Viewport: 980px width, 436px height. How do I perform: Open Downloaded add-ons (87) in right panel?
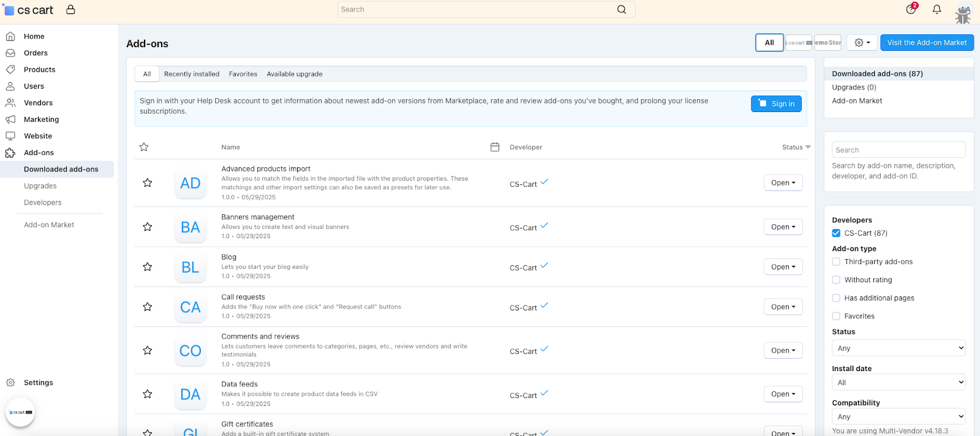[x=877, y=73]
